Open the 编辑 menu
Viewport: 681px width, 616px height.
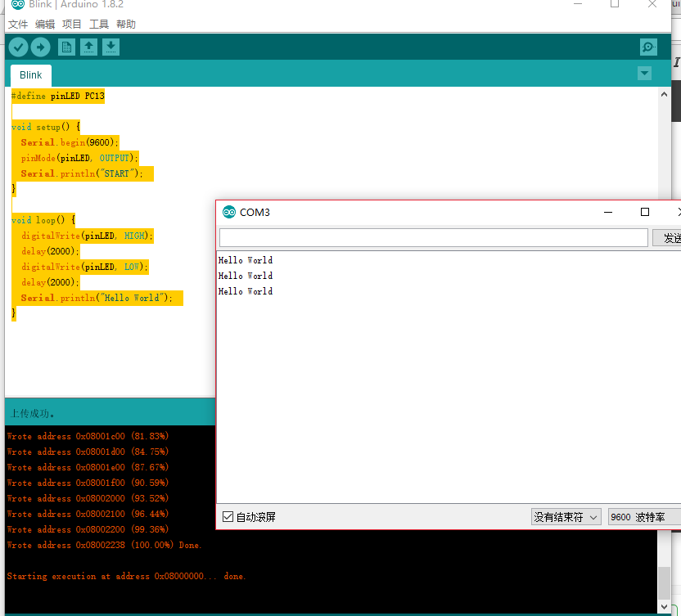pos(45,24)
